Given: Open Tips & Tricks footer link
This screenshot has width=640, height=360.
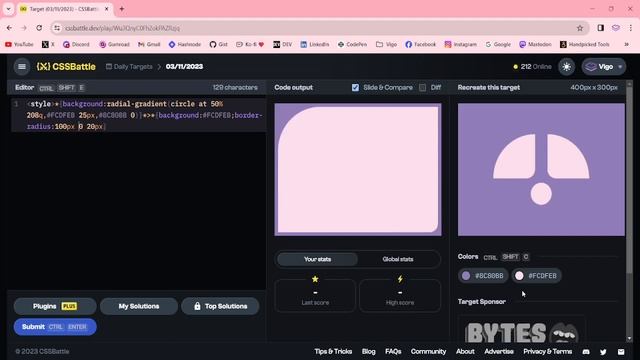Looking at the screenshot, I should click(333, 351).
